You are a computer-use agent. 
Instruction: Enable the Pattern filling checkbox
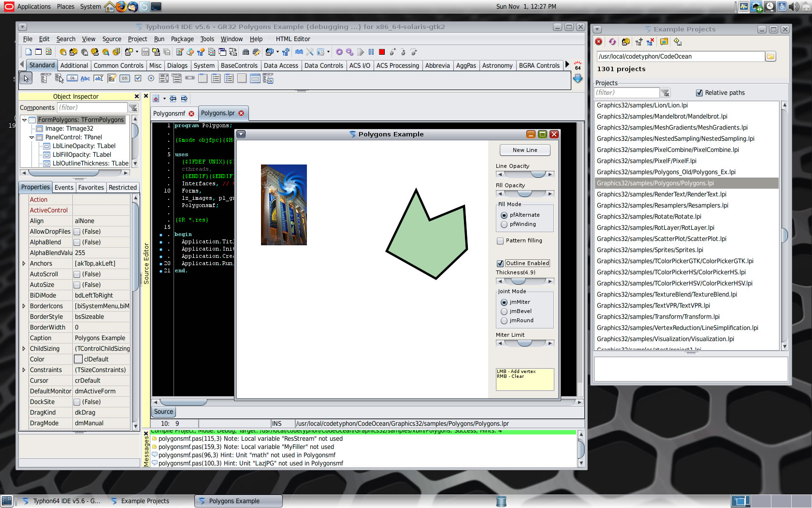pyautogui.click(x=500, y=241)
